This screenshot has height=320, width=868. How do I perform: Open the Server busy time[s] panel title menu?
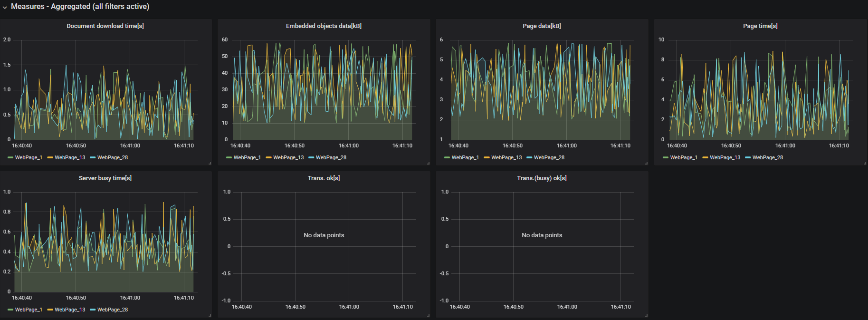pyautogui.click(x=105, y=178)
